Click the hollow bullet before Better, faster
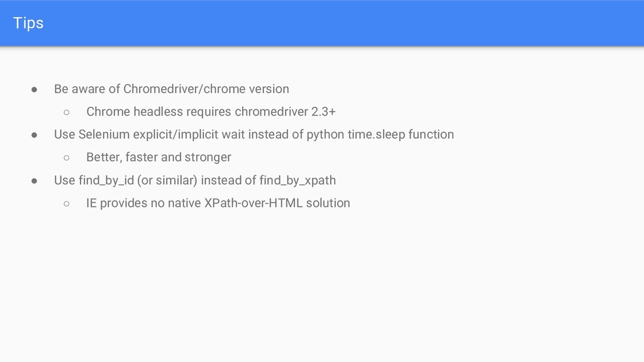The height and width of the screenshot is (362, 644). click(x=67, y=158)
